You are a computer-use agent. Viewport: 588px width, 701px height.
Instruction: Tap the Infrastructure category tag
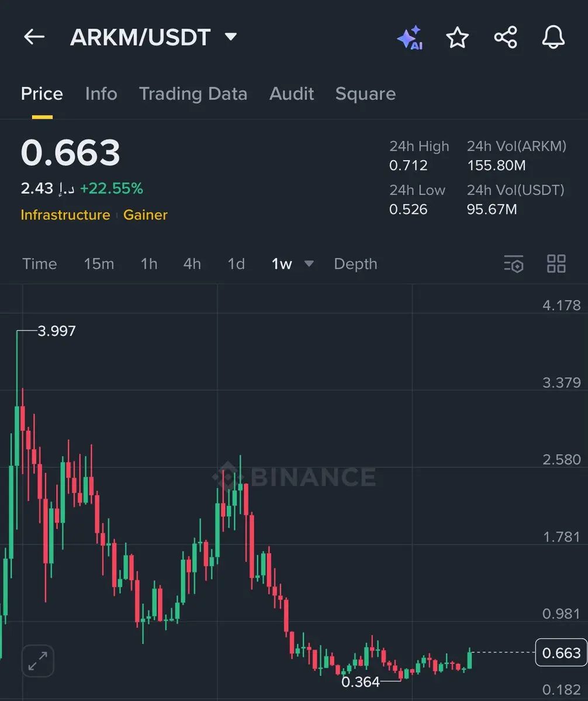pyautogui.click(x=65, y=215)
